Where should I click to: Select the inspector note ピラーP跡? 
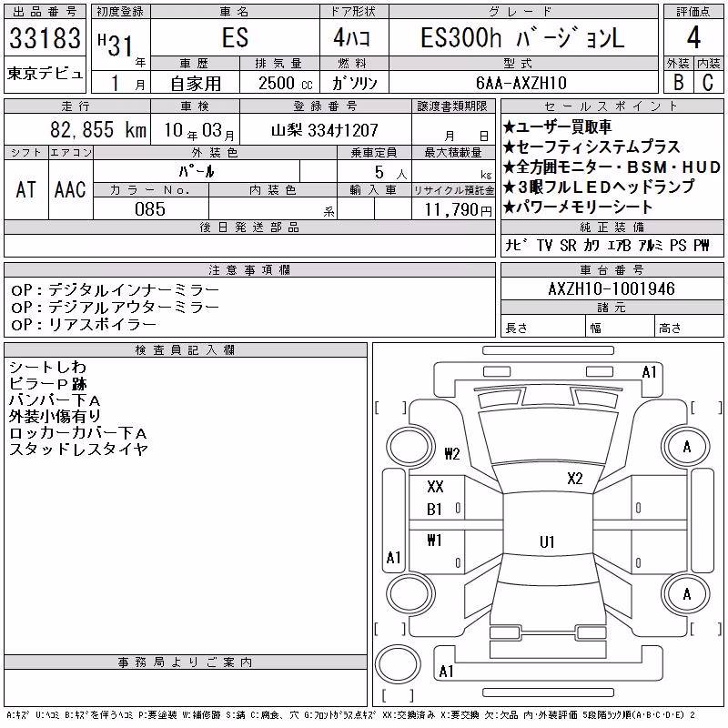[x=47, y=383]
